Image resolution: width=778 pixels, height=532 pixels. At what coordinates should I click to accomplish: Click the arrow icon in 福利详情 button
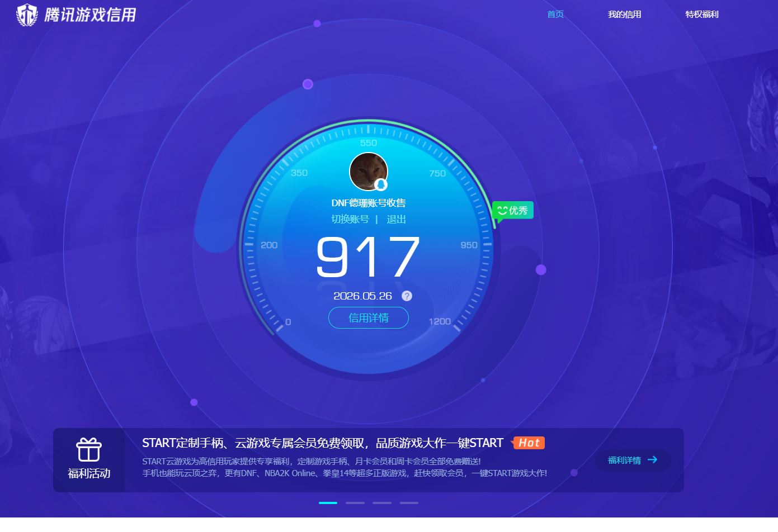(652, 460)
